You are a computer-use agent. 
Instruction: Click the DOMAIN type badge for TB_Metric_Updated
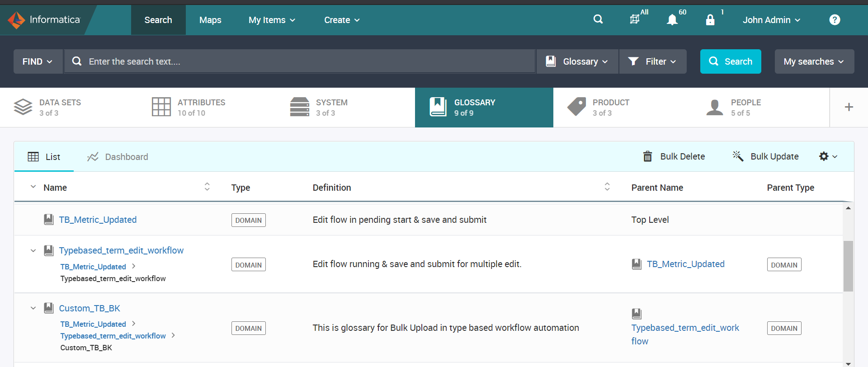point(249,220)
